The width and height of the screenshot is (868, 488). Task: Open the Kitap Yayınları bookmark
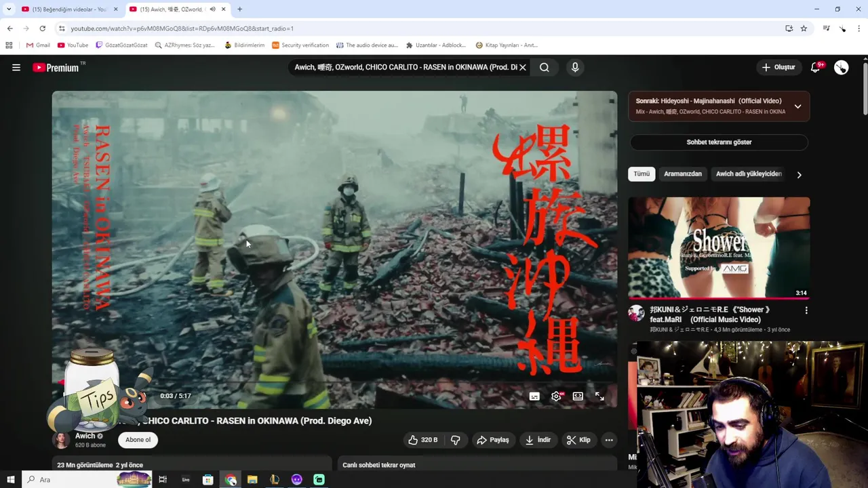coord(507,45)
